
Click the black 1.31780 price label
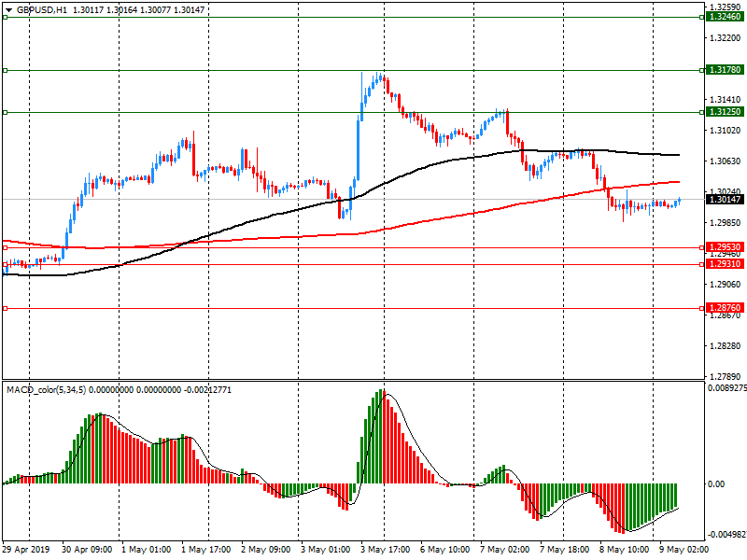click(724, 70)
